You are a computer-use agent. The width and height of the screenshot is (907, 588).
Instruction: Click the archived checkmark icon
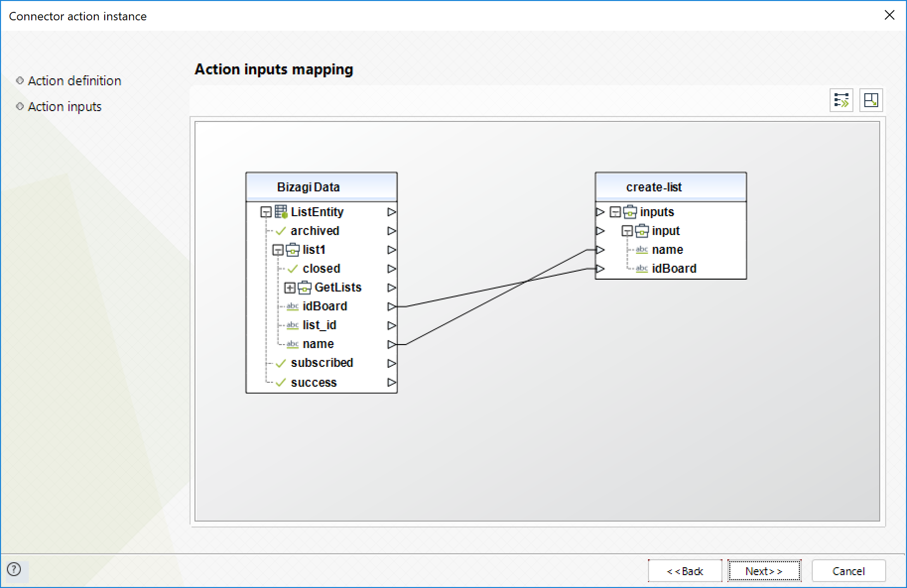click(281, 231)
